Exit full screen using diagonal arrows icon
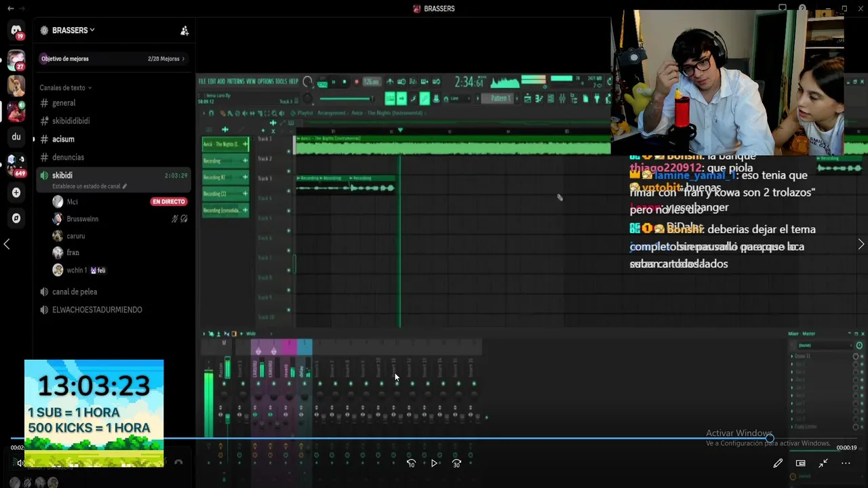Screen dimensions: 868x488 (x=823, y=464)
